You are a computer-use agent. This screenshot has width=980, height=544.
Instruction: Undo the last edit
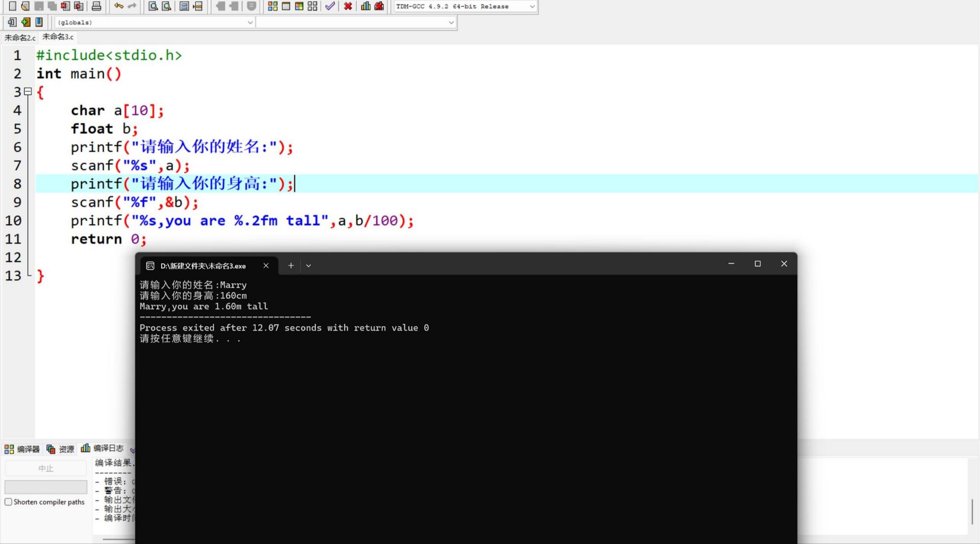click(118, 6)
